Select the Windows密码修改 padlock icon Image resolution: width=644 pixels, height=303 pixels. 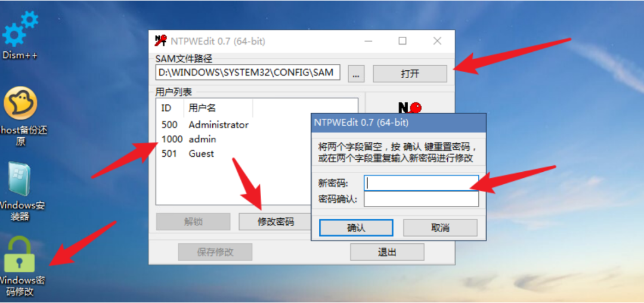[x=19, y=255]
